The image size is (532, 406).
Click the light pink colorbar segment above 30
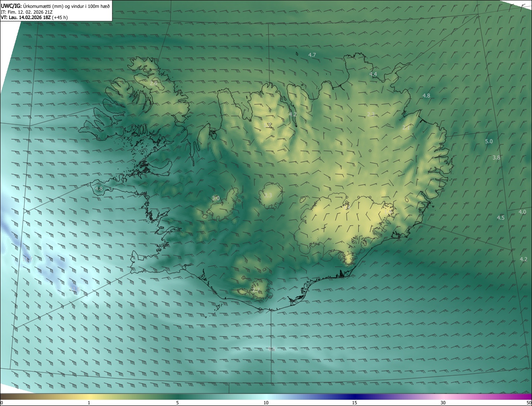tap(443, 396)
